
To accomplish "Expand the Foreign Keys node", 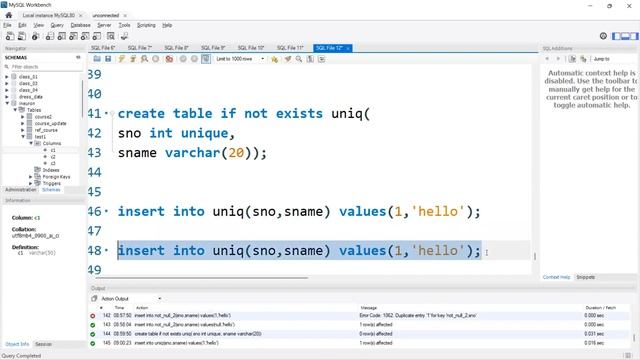I will [x=31, y=177].
